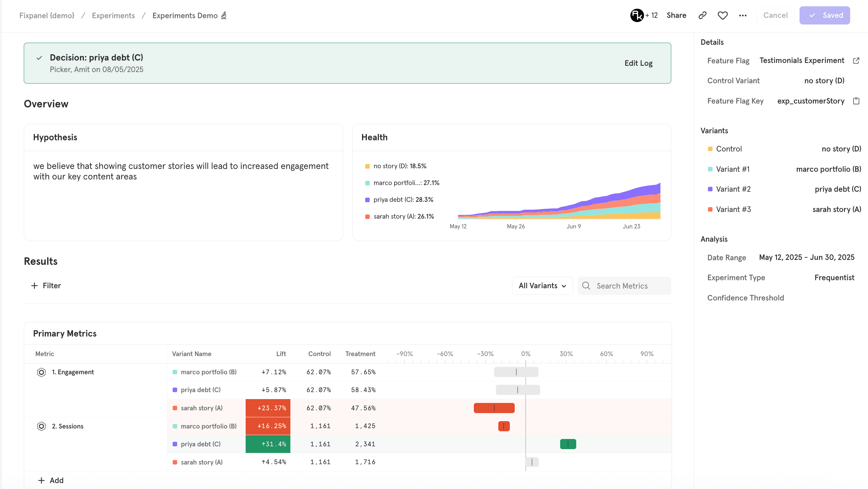Viewport: 868px width, 489px height.
Task: Favorite this report with heart icon
Action: (723, 15)
